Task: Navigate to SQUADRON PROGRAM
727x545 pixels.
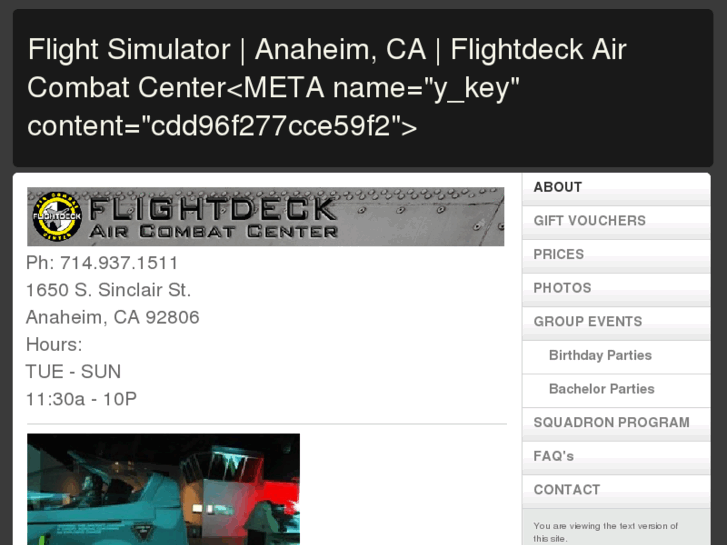Action: (611, 423)
